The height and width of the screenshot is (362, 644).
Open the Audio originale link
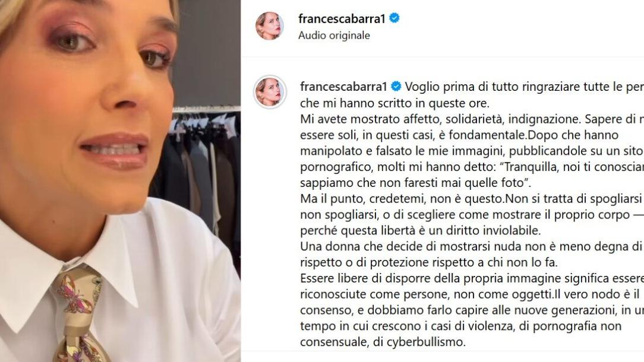(334, 36)
